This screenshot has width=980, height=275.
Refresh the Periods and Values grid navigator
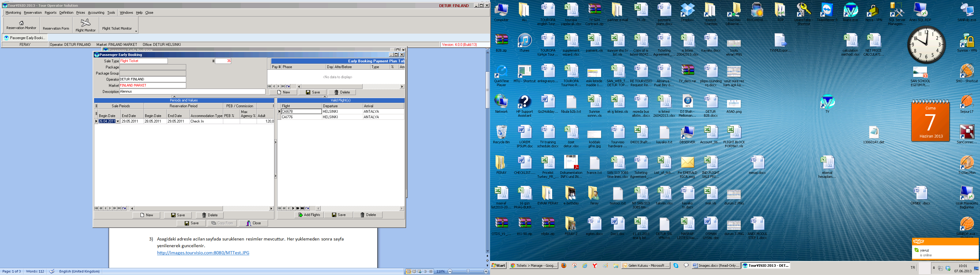coord(124,208)
